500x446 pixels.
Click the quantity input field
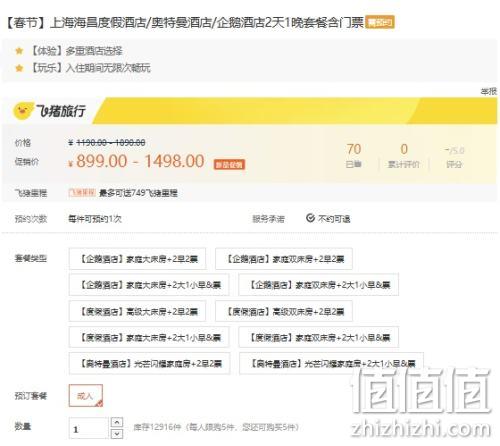[x=89, y=428]
